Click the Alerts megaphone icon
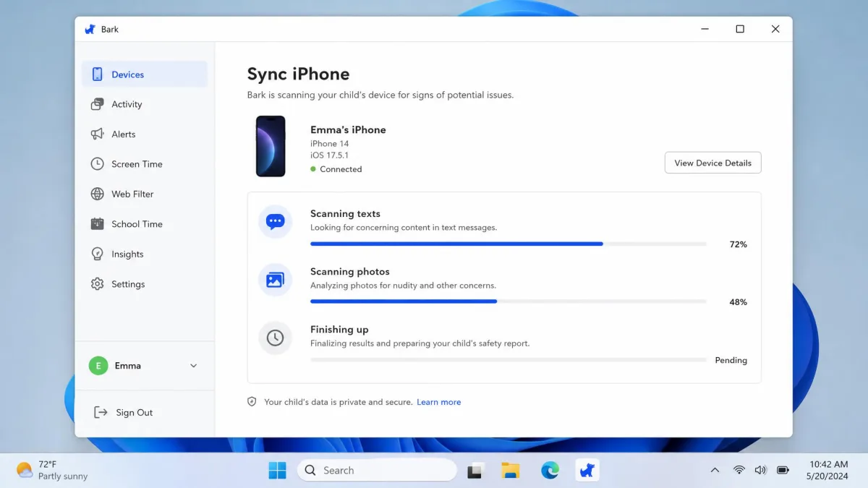 point(97,134)
